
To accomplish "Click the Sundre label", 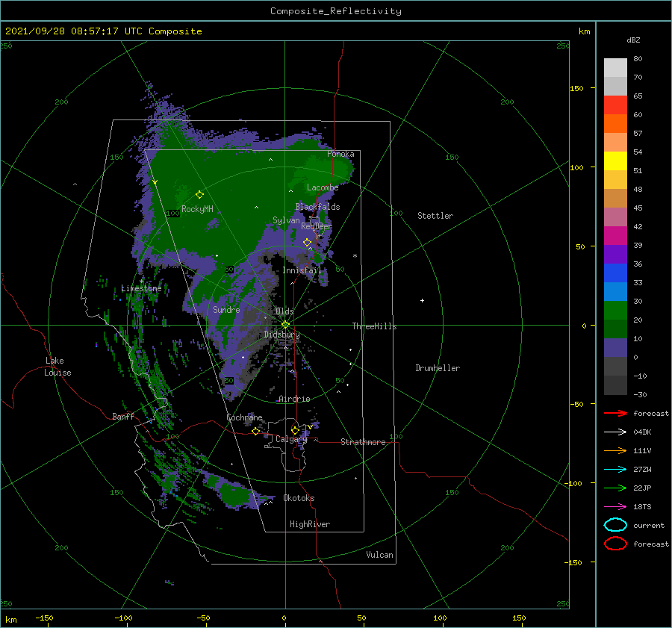I will 226,309.
